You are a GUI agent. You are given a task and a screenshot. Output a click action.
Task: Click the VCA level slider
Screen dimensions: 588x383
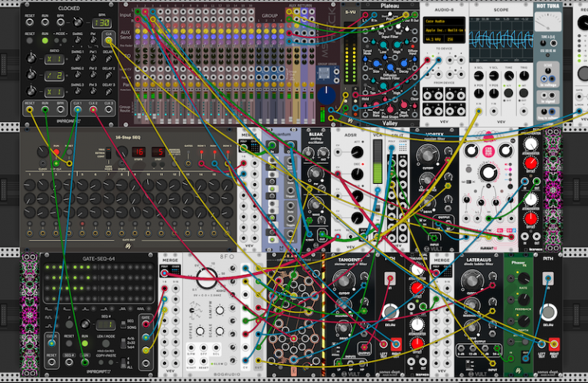click(x=377, y=162)
